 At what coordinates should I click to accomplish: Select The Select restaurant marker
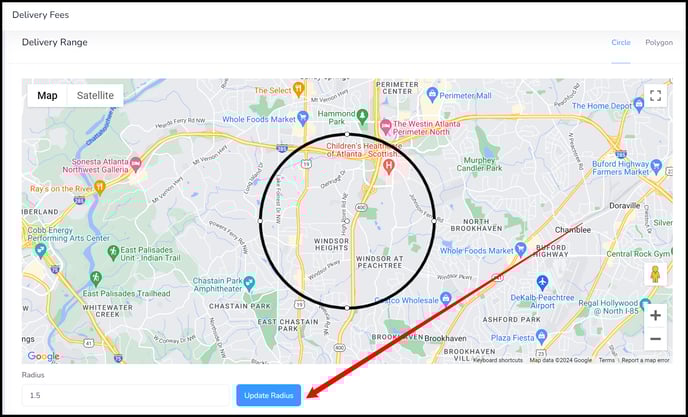pyautogui.click(x=298, y=89)
